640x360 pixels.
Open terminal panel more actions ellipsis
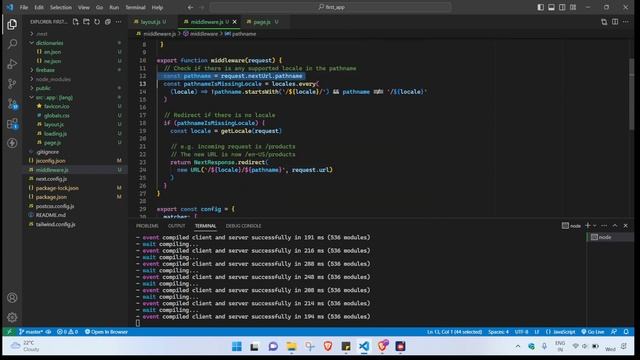point(604,226)
